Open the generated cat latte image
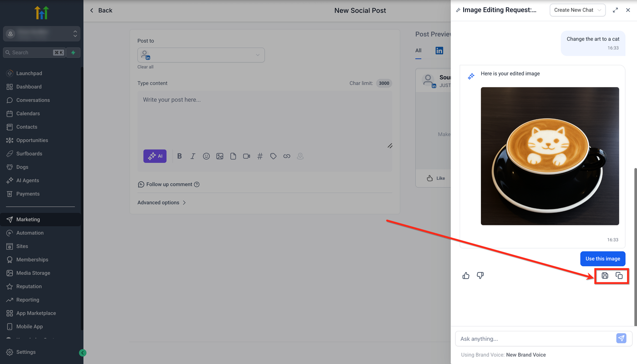Viewport: 637px width, 364px height. tap(550, 156)
